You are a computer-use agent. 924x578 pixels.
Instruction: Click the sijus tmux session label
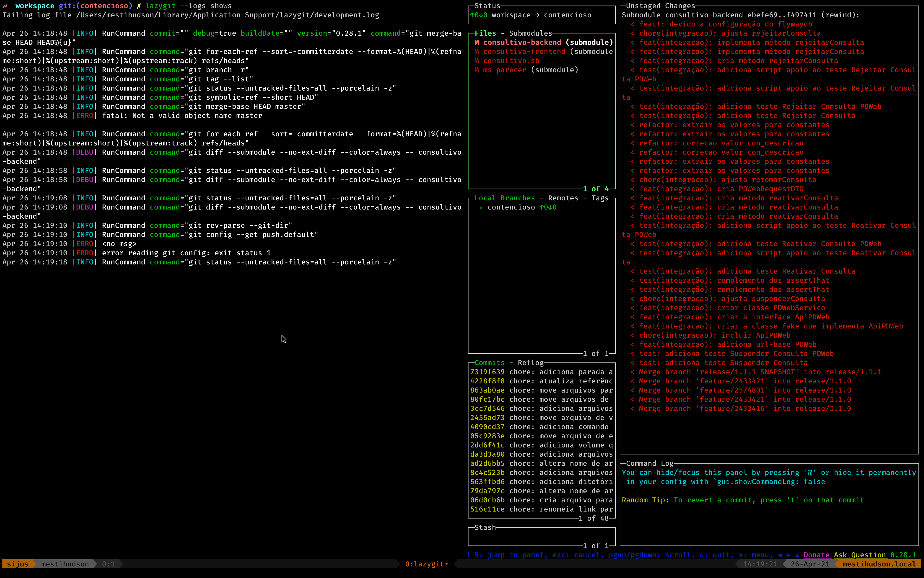(17, 564)
